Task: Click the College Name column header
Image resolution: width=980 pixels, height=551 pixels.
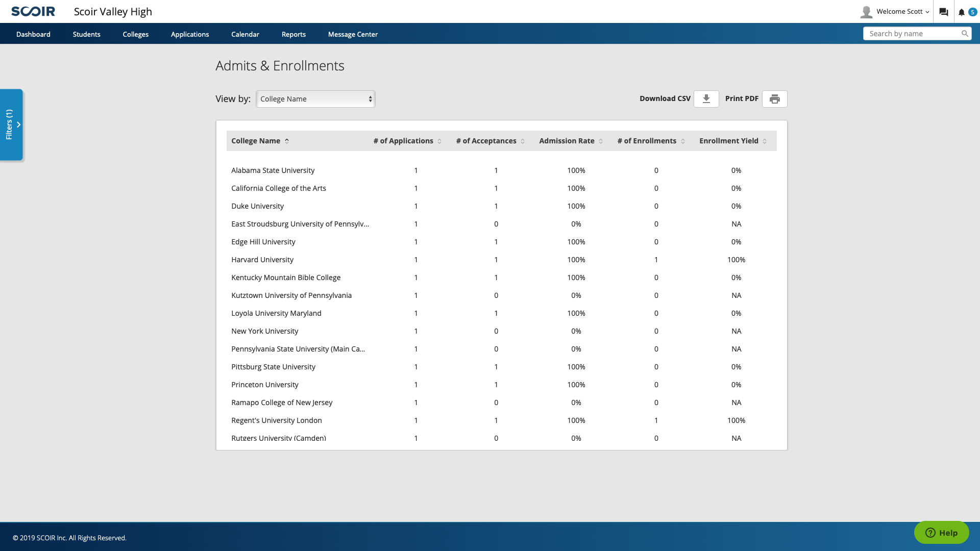Action: 256,141
